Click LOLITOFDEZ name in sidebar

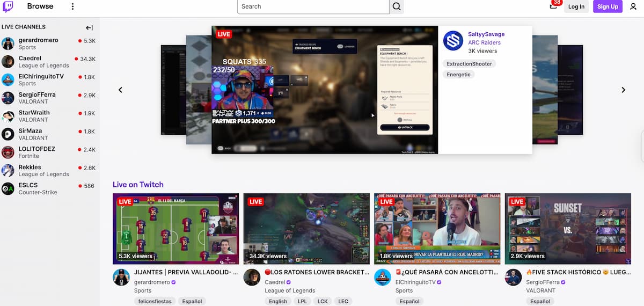click(x=37, y=149)
